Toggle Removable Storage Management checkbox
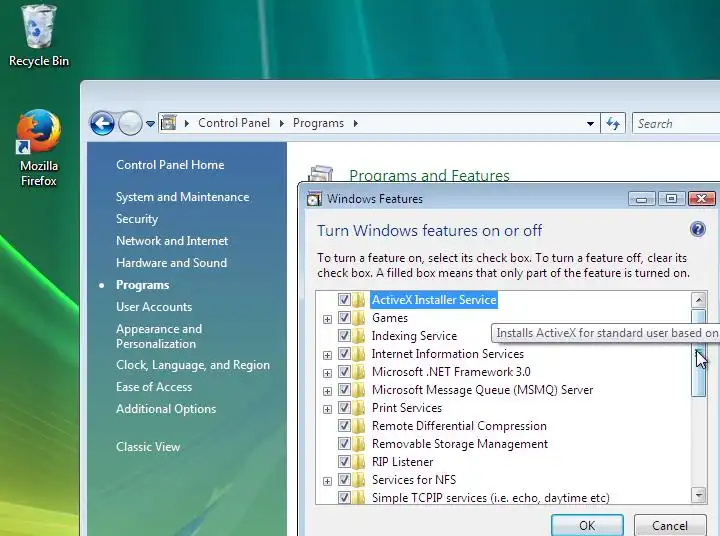Viewport: 720px width, 536px height. click(x=344, y=444)
